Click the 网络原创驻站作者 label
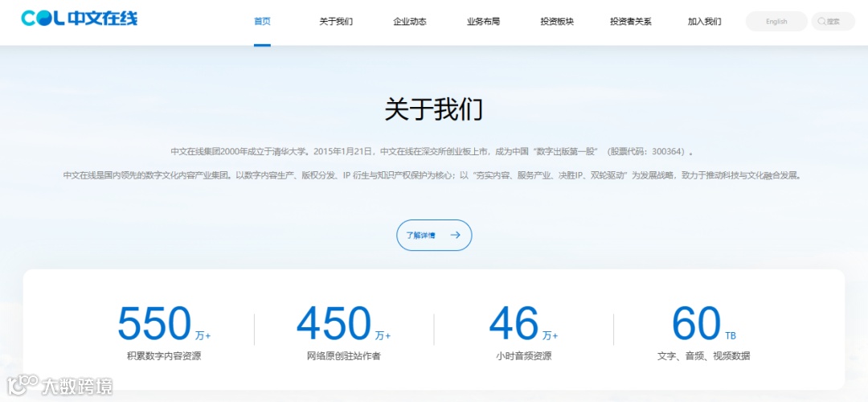Viewport: 868px width, 402px height. 344,356
